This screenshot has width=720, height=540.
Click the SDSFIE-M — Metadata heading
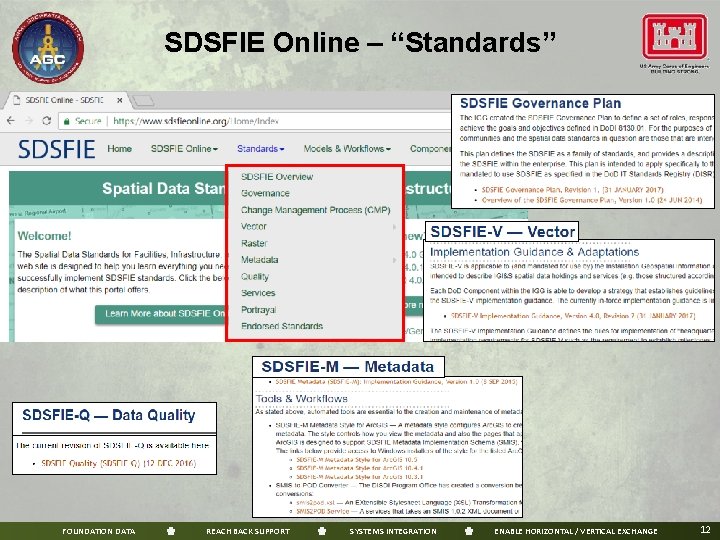348,366
